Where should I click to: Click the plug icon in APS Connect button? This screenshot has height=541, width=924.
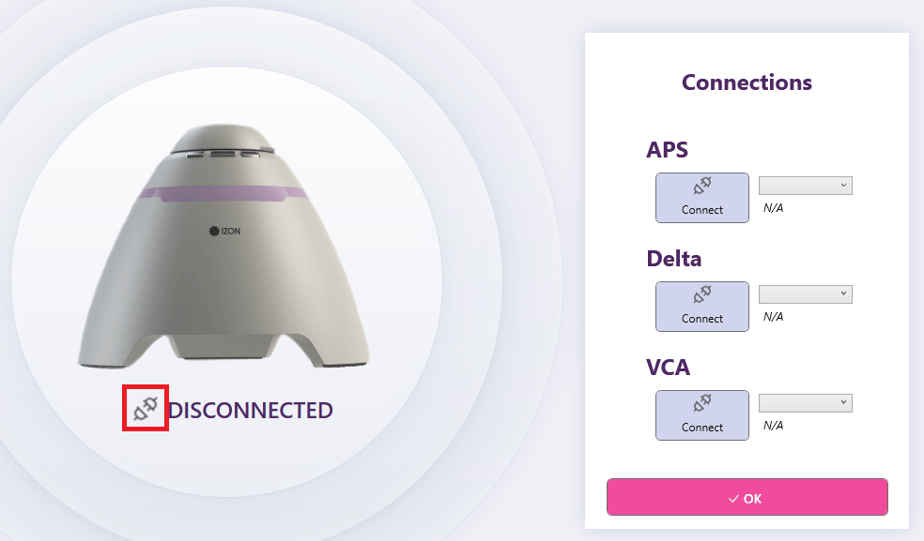click(x=702, y=187)
